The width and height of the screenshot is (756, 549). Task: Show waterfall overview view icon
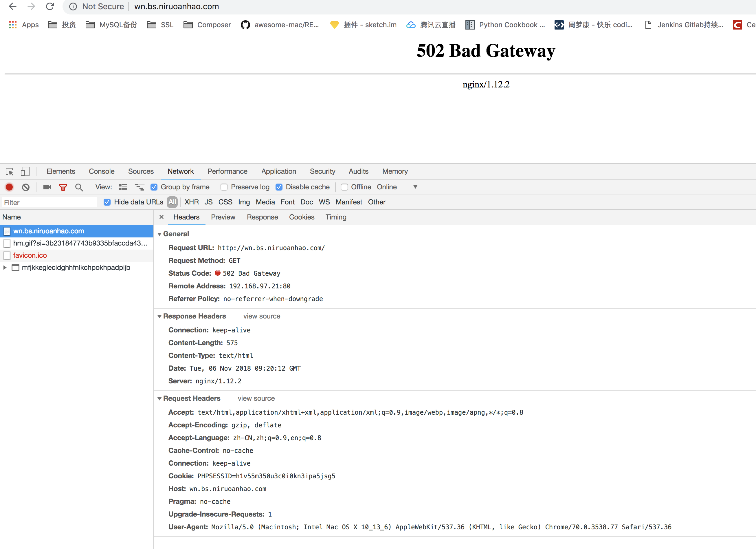[x=139, y=187]
